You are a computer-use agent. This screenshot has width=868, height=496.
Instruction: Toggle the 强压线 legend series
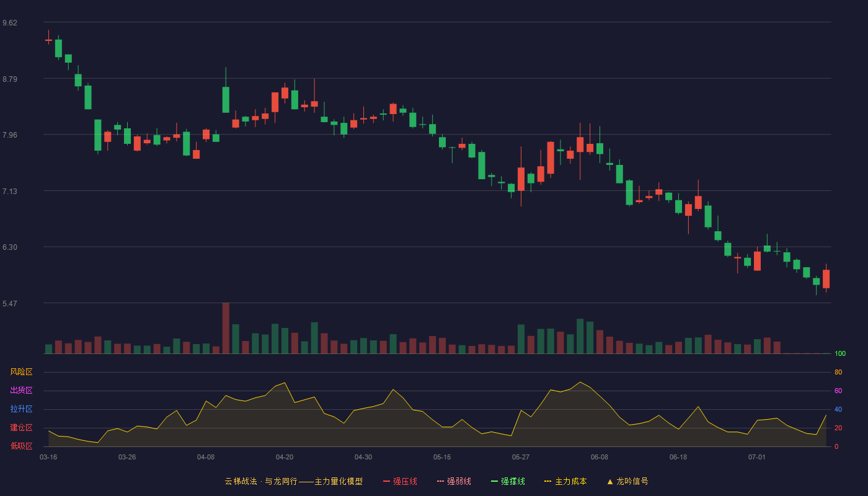(x=400, y=481)
